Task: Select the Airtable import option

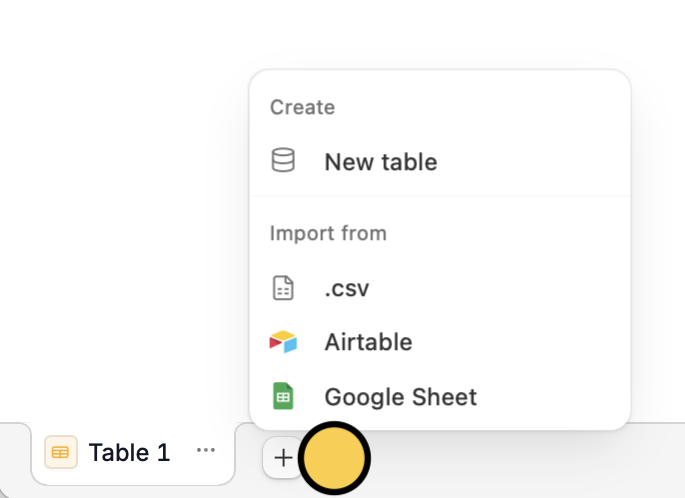Action: (x=368, y=342)
